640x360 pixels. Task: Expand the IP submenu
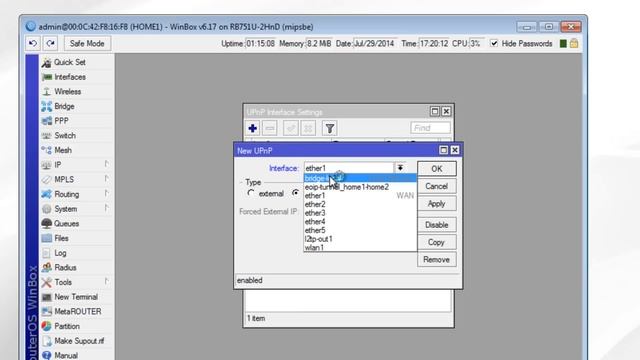107,164
